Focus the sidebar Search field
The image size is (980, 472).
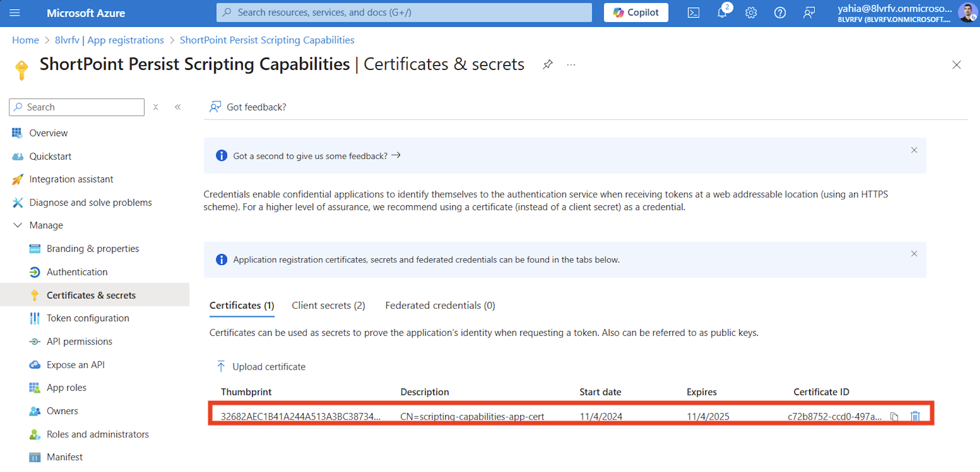click(x=77, y=107)
